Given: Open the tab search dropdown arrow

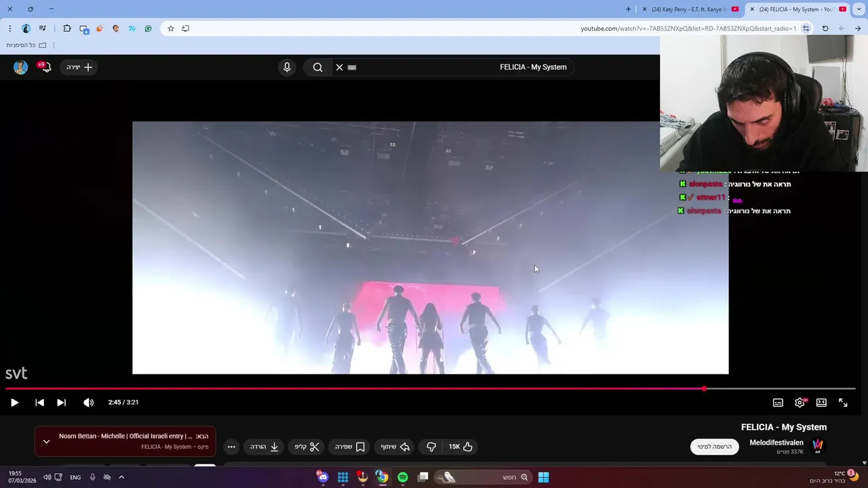Looking at the screenshot, I should (x=859, y=9).
